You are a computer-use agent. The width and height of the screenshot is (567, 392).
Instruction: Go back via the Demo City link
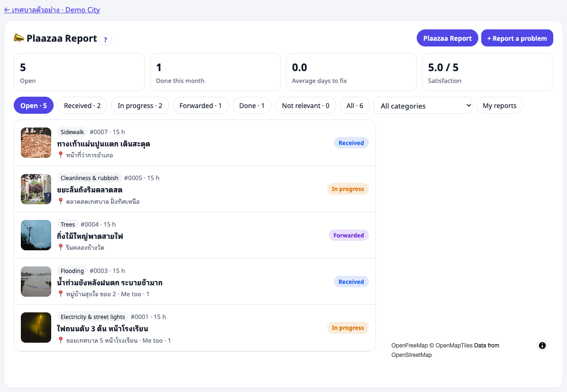(x=52, y=10)
